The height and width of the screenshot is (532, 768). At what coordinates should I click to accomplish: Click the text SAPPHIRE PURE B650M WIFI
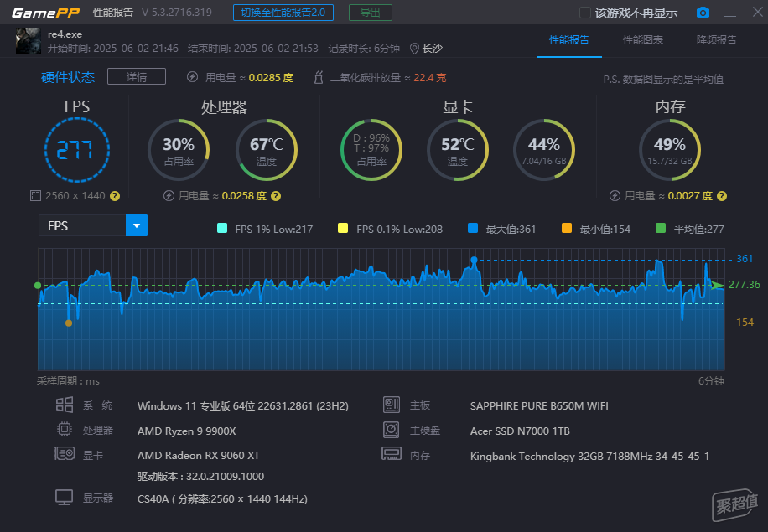(x=539, y=406)
